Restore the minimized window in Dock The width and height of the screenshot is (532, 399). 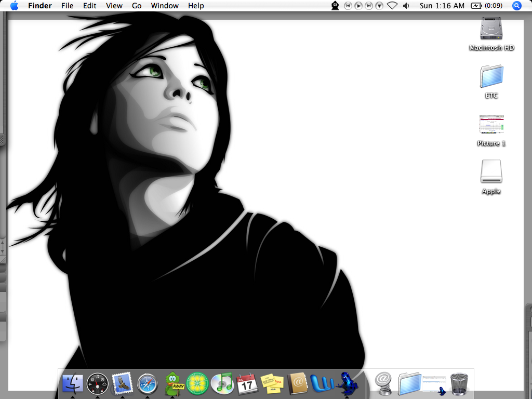[x=434, y=385]
